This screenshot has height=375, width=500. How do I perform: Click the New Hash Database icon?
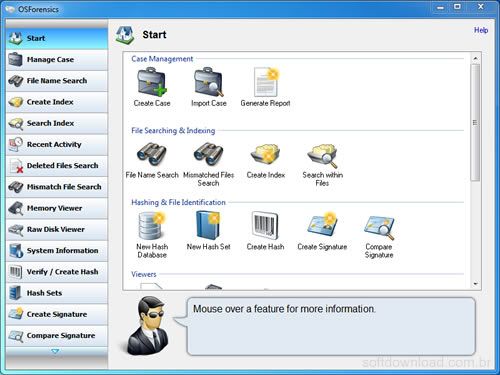[x=152, y=226]
